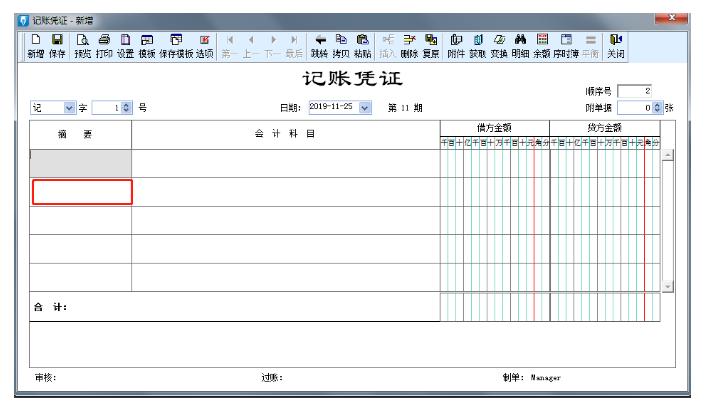Click the 复原 (Restore) icon
The height and width of the screenshot is (414, 710).
[431, 46]
